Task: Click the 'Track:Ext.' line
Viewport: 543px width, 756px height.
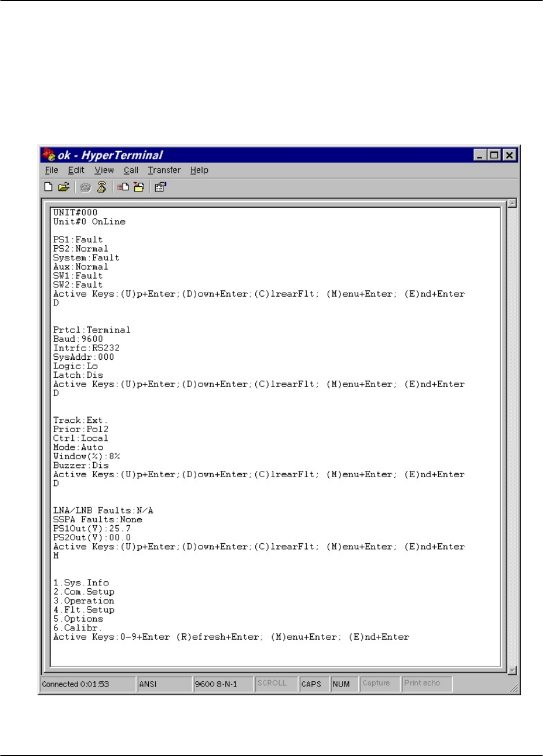Action: coord(80,420)
